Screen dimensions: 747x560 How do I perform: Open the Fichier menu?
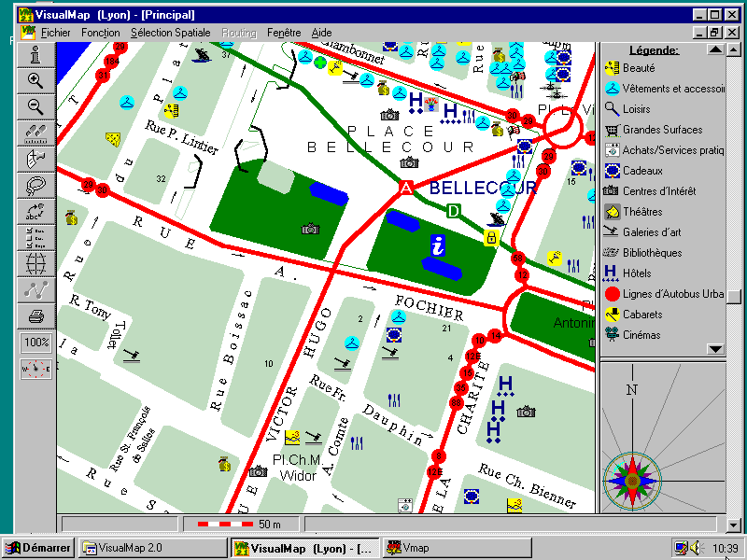pos(56,33)
